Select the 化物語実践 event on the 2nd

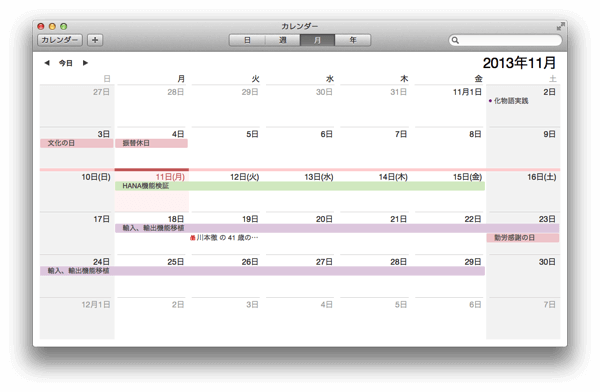[x=509, y=101]
